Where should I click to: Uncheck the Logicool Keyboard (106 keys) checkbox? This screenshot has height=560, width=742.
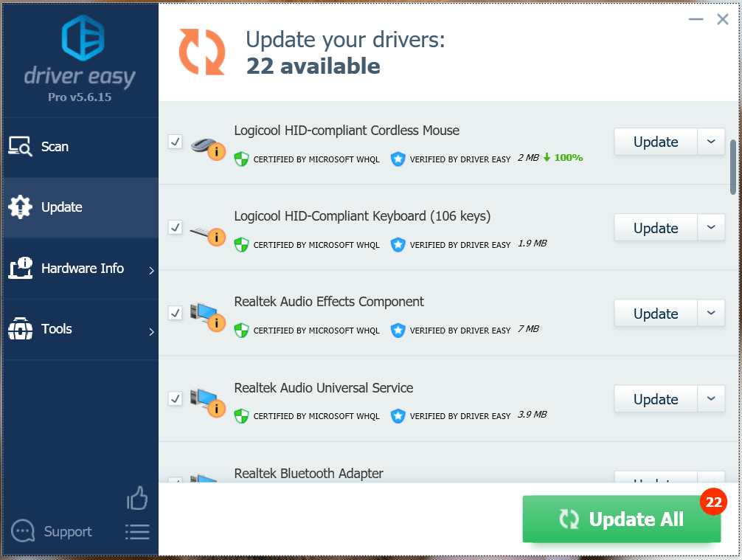pos(175,227)
